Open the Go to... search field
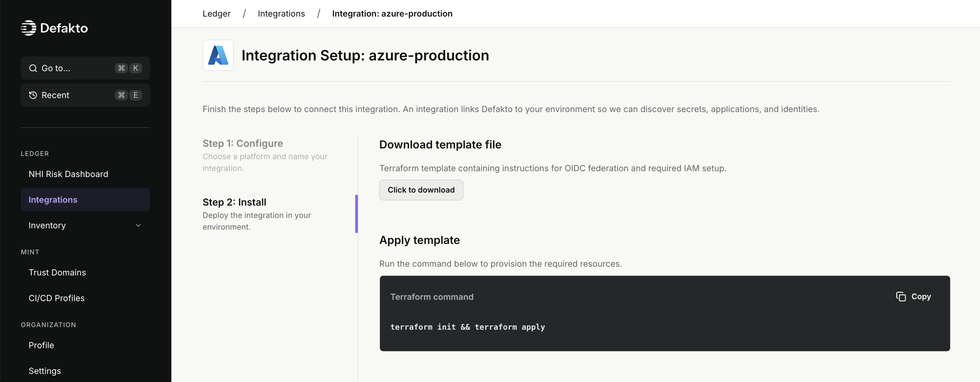 click(x=85, y=68)
